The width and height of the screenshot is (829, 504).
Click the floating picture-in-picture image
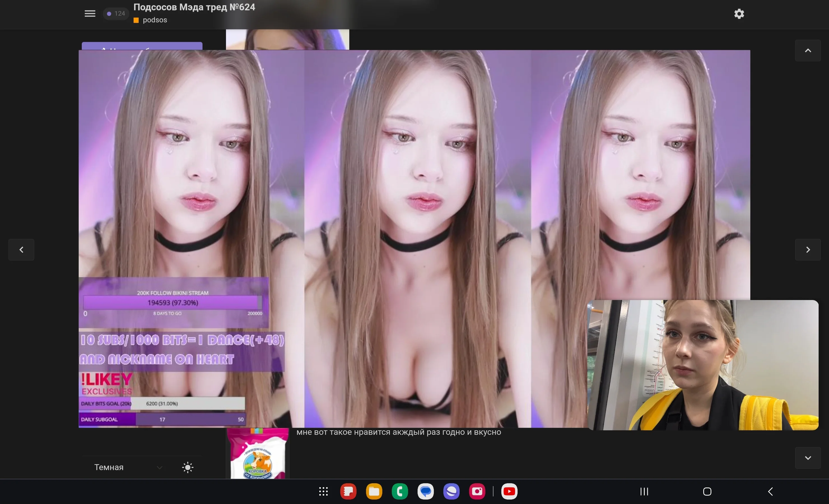point(702,365)
